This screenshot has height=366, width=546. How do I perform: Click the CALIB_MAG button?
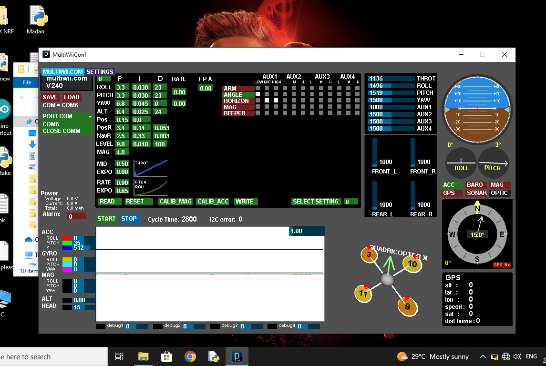pos(175,202)
